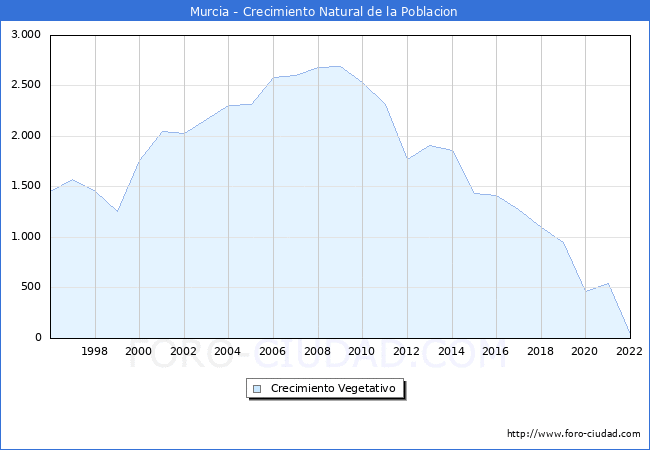
Task: Click the 2016 x-axis label
Action: [495, 351]
